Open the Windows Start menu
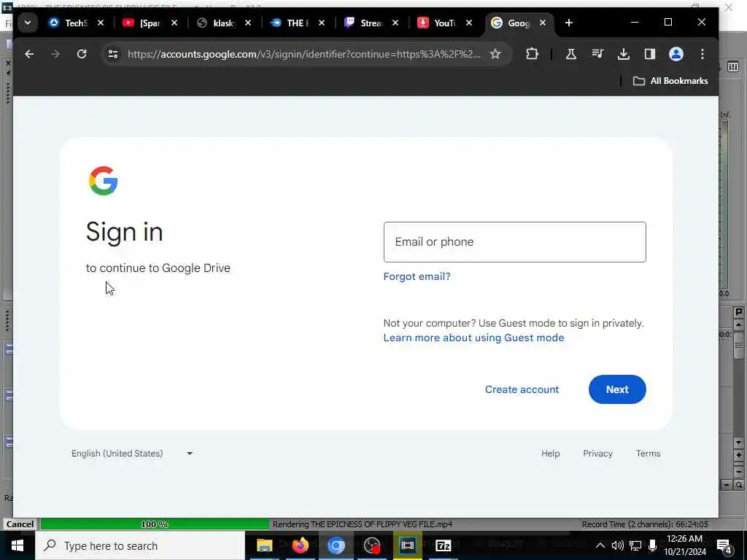The width and height of the screenshot is (747, 560). click(18, 545)
